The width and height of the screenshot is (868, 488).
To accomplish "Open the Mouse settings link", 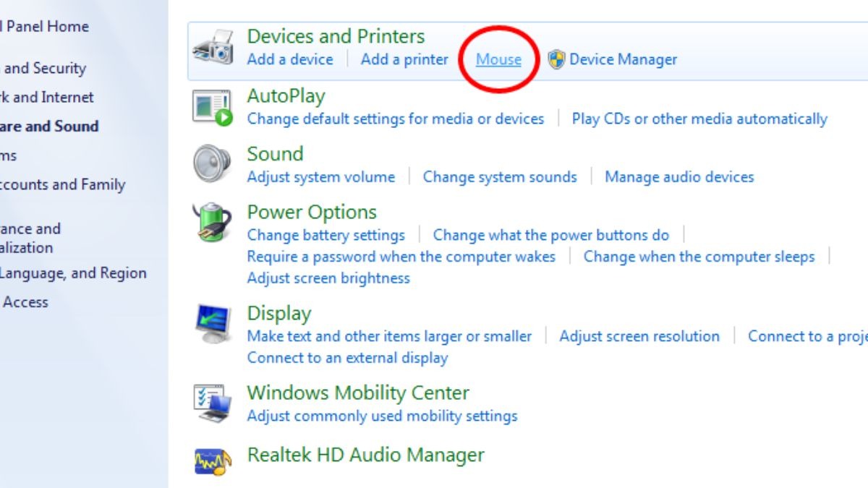I will tap(498, 59).
